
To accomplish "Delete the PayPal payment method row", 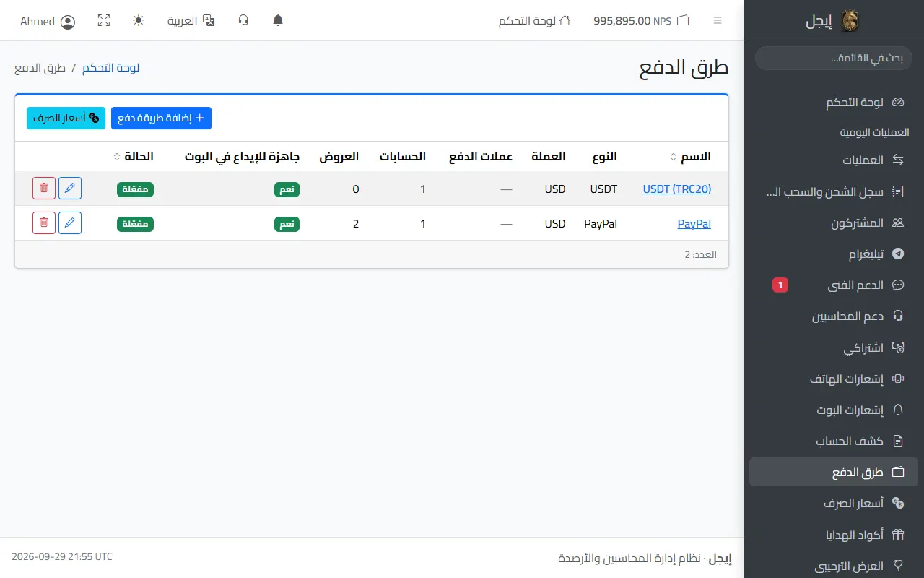I will (44, 223).
